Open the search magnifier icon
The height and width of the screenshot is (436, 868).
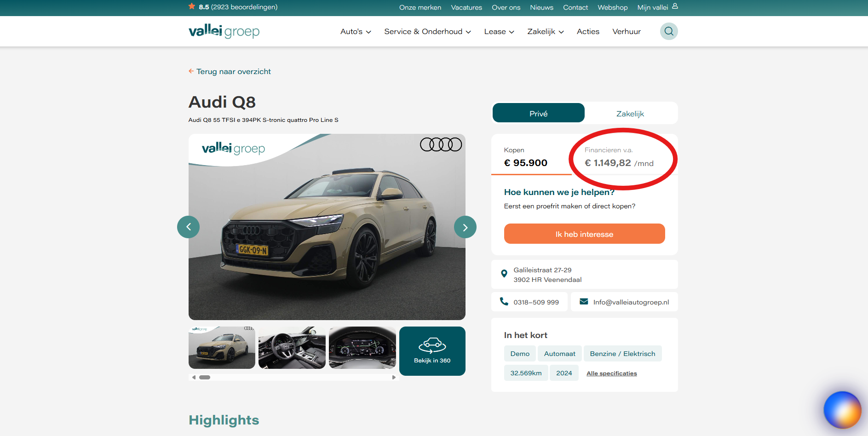pos(669,31)
